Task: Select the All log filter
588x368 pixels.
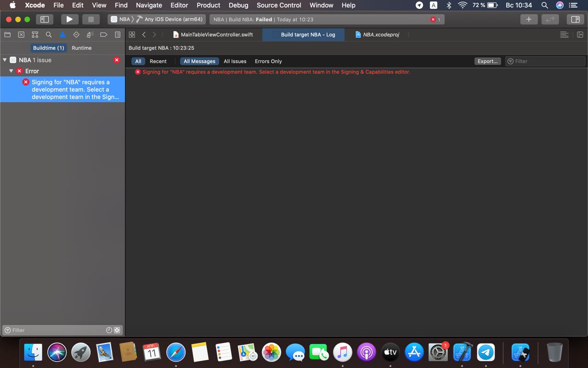Action: (x=138, y=61)
